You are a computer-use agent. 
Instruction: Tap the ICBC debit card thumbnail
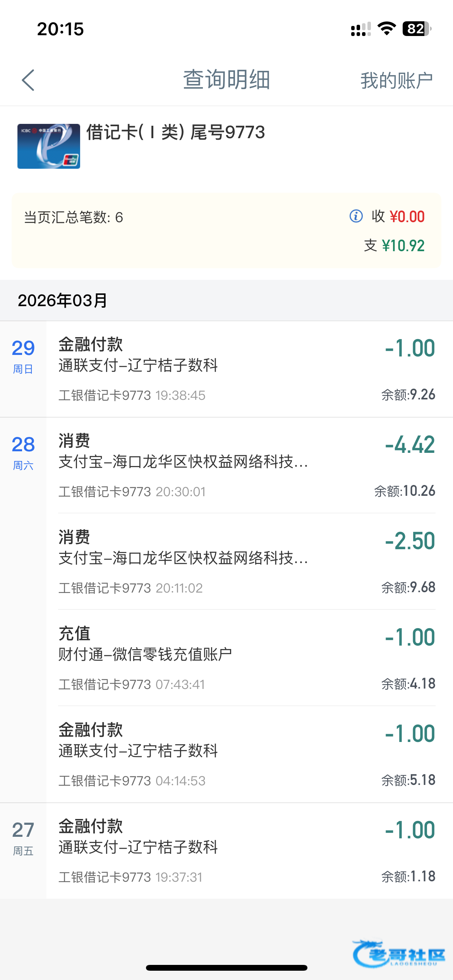coord(49,146)
